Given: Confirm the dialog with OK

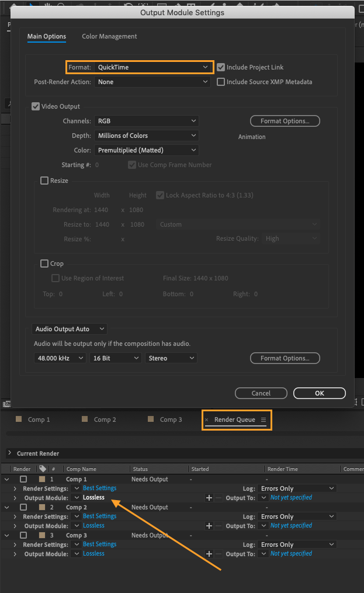Looking at the screenshot, I should [x=320, y=393].
